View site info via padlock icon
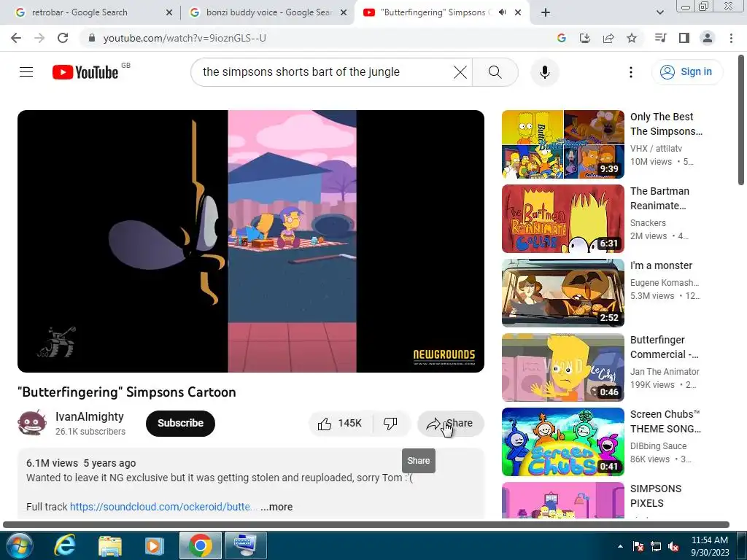This screenshot has width=747, height=560. (92, 38)
